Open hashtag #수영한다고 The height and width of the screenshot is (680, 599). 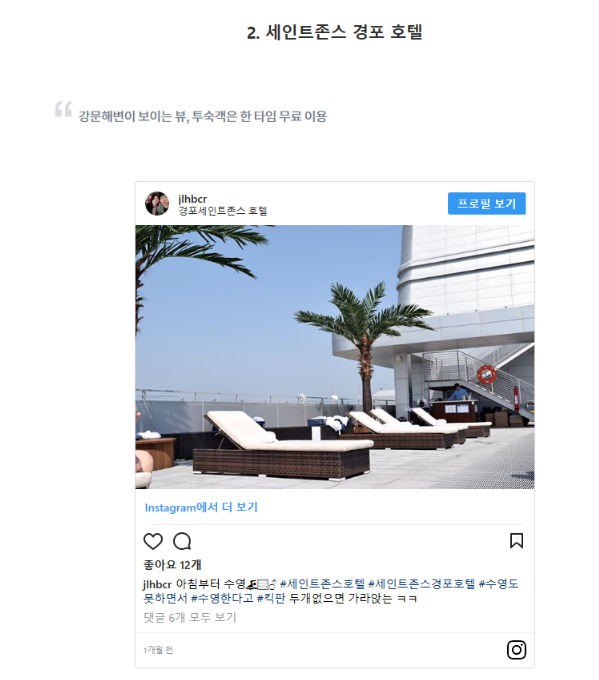tap(222, 598)
